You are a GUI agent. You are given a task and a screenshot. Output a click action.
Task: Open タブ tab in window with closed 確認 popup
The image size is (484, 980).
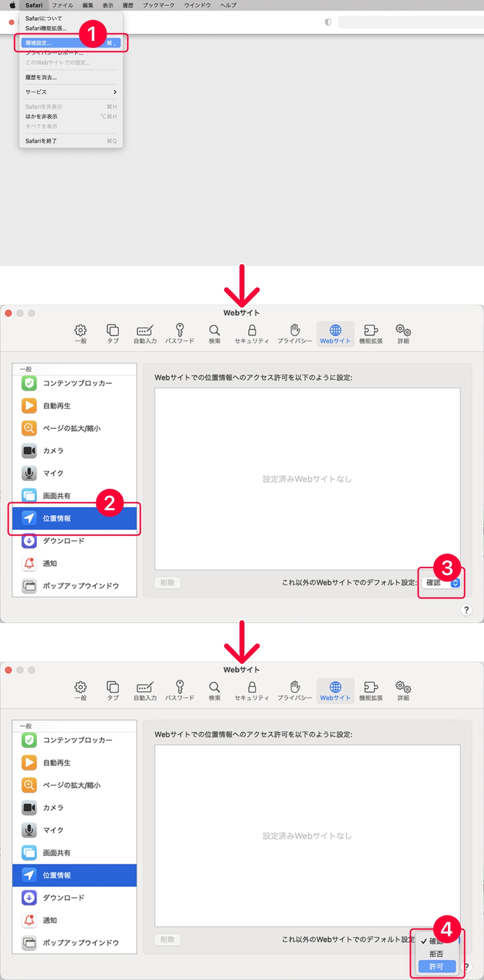pyautogui.click(x=113, y=334)
